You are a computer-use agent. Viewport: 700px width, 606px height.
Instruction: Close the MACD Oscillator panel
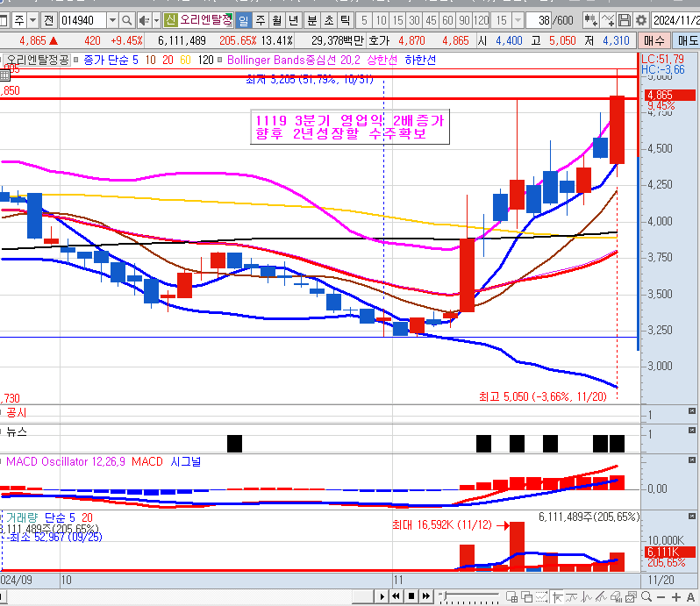tap(692, 460)
